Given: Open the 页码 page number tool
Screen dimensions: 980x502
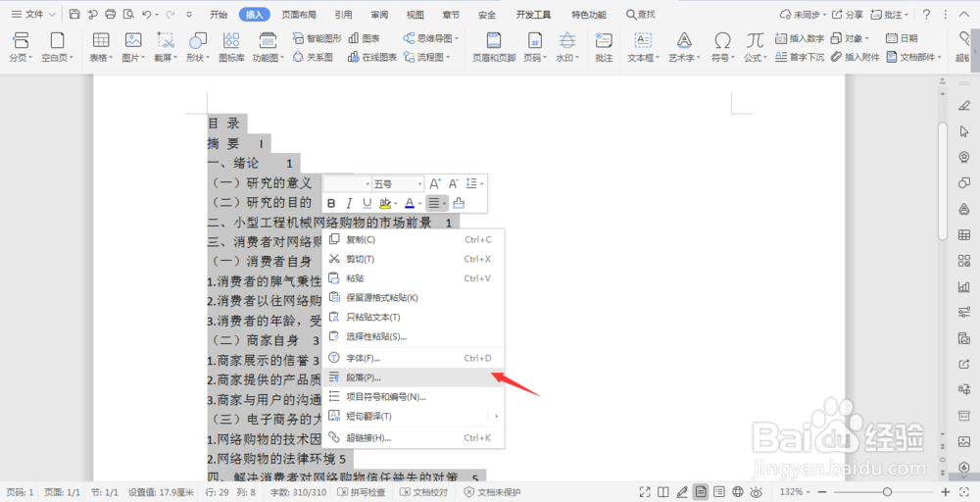Looking at the screenshot, I should (x=535, y=47).
